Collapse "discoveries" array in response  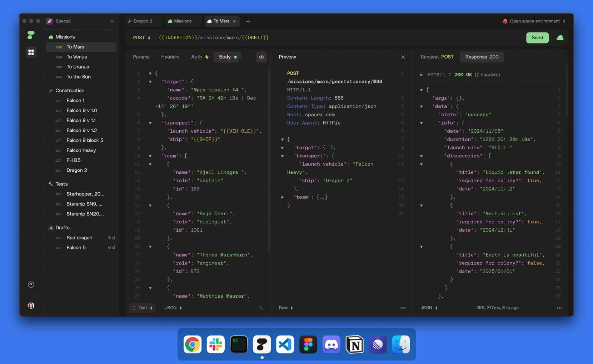click(422, 156)
